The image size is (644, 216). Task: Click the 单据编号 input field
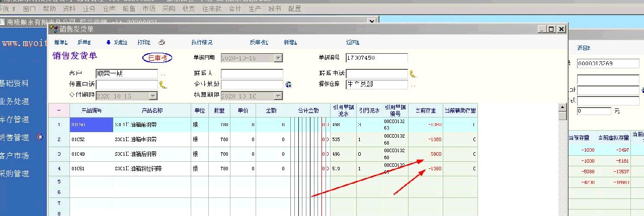pyautogui.click(x=376, y=58)
